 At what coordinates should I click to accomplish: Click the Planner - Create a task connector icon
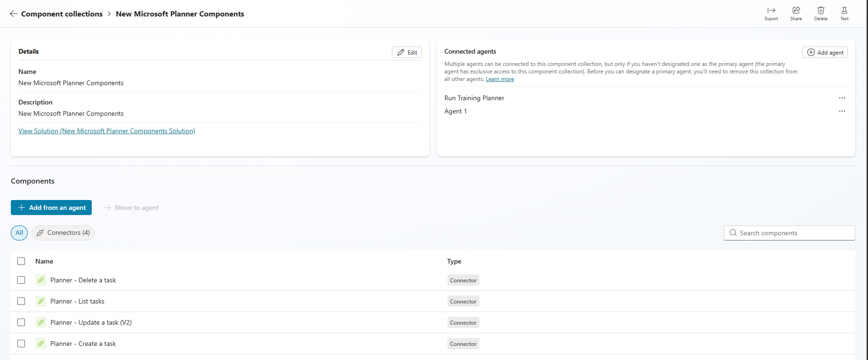pyautogui.click(x=41, y=344)
